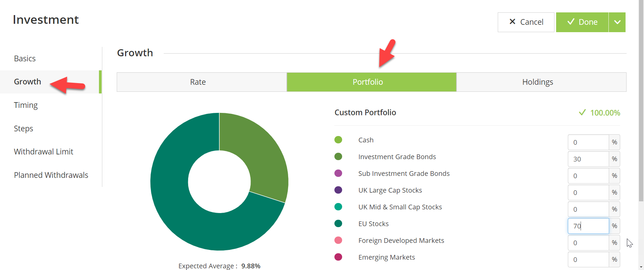The height and width of the screenshot is (270, 644).
Task: Click the Foreign Developed Markets pink dot
Action: (338, 240)
